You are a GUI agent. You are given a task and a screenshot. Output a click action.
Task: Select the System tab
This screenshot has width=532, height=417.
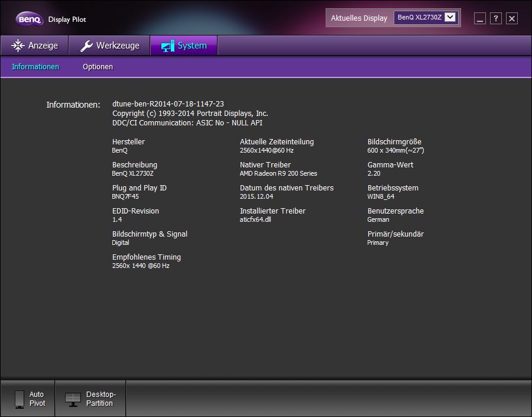184,46
